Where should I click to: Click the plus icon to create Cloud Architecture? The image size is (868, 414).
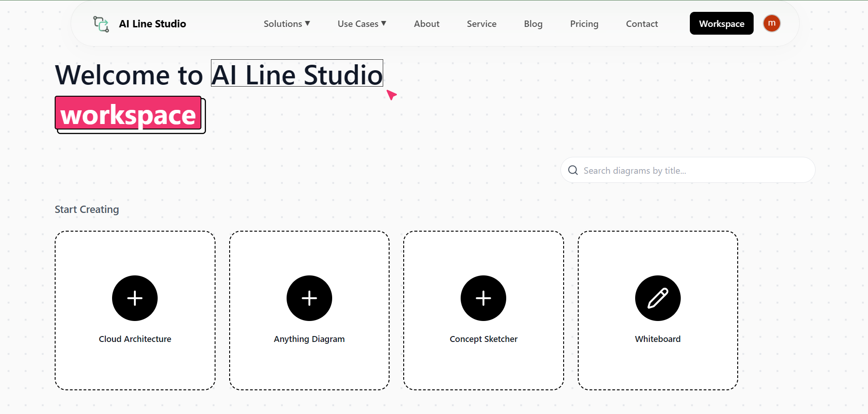134,298
